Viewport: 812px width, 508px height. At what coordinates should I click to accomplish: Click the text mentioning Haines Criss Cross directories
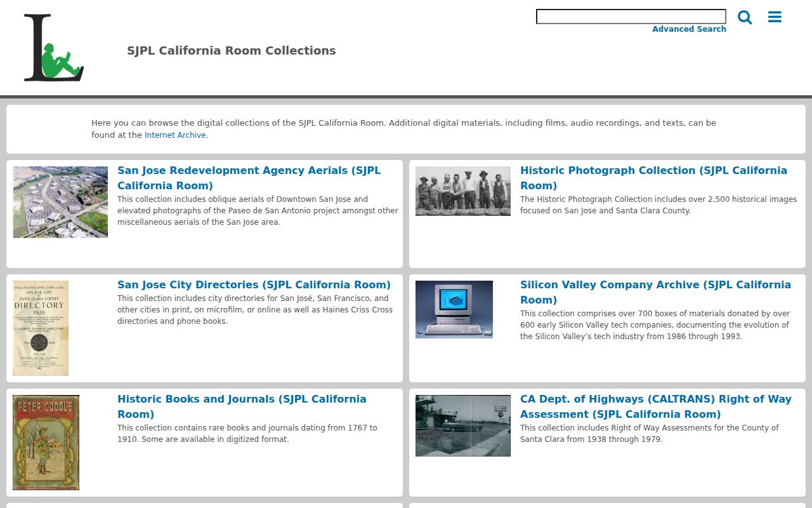tap(255, 310)
